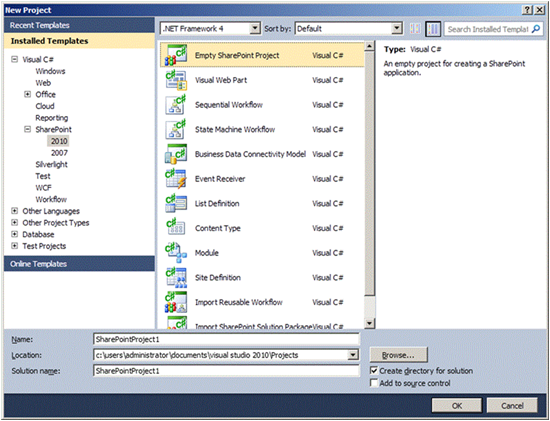
Task: Click the State Machine Workflow template icon
Action: click(176, 129)
